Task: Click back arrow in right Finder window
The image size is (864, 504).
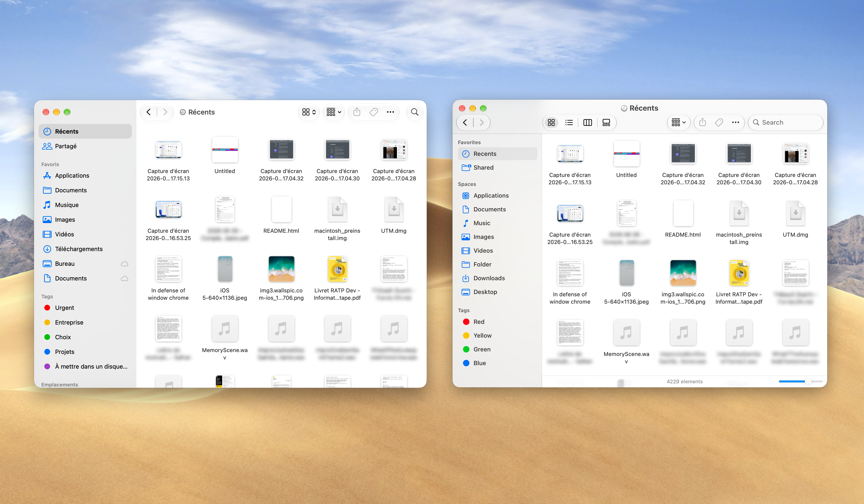Action: tap(465, 122)
